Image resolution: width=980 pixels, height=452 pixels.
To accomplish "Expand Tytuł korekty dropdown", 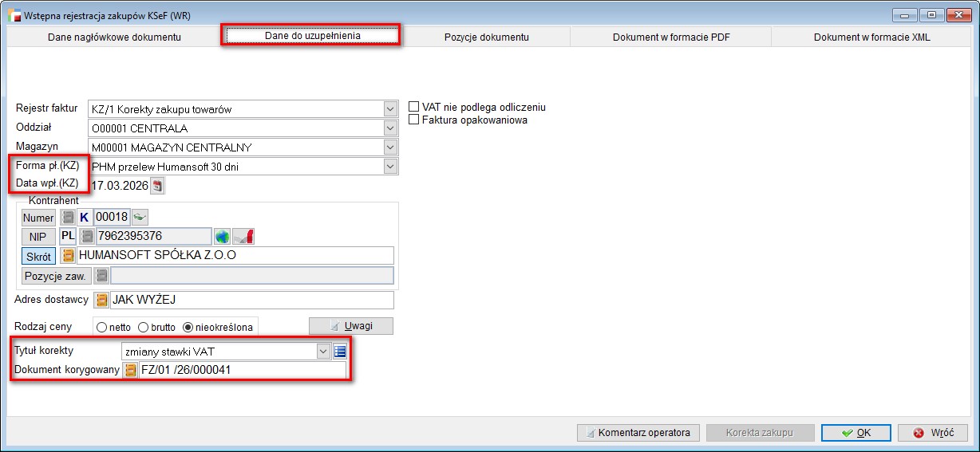I will 322,352.
